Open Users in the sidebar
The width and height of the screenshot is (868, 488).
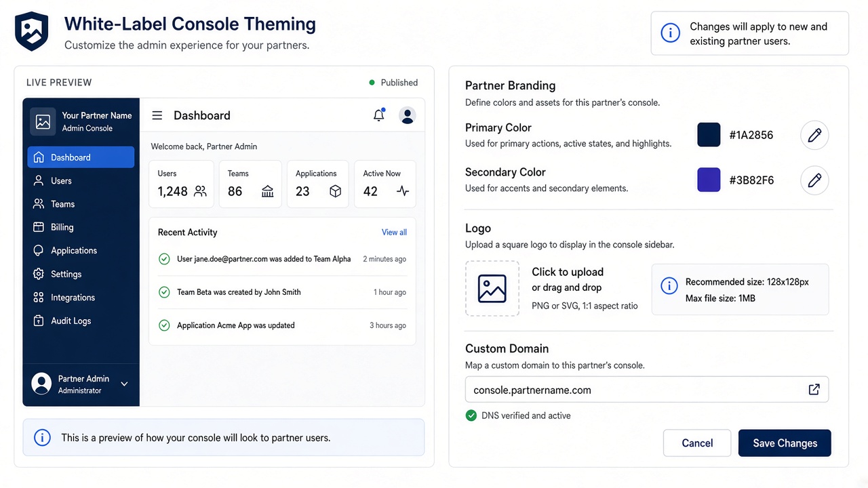point(81,181)
